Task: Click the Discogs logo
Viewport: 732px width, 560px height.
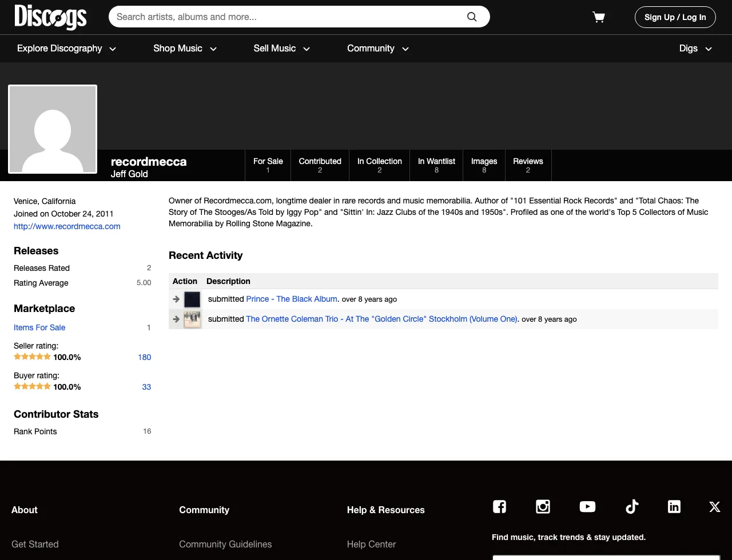Action: click(50, 17)
